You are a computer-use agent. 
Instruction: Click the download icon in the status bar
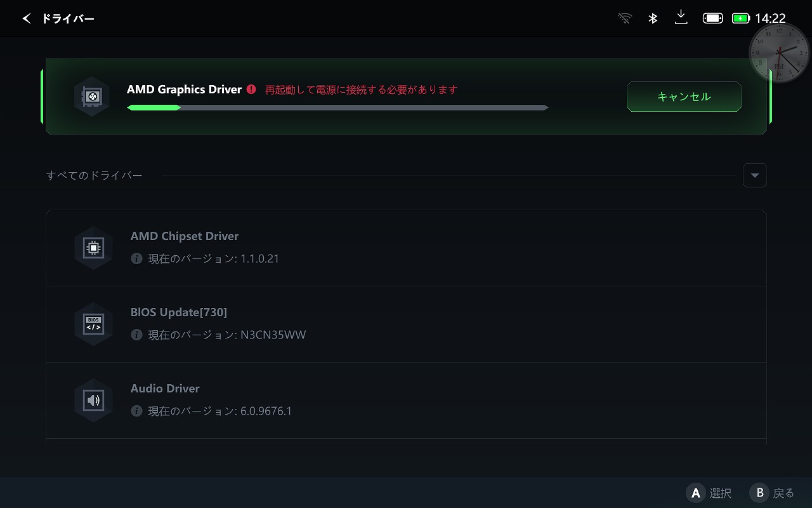click(x=681, y=18)
